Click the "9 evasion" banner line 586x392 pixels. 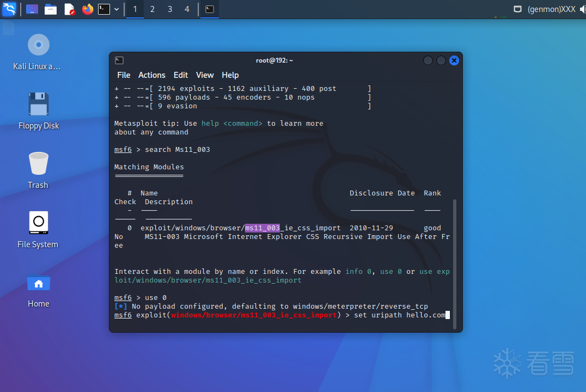coord(242,106)
